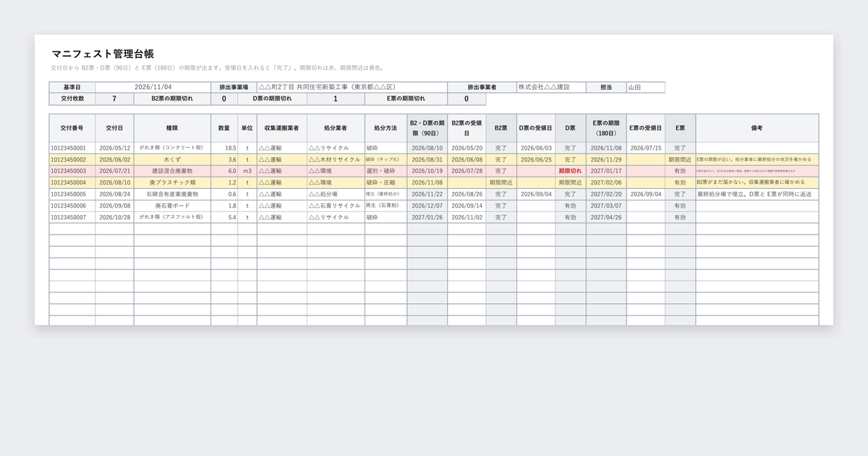Screen dimensions: 868x456
Task: Click the 交付番号 column header
Action: 72,128
